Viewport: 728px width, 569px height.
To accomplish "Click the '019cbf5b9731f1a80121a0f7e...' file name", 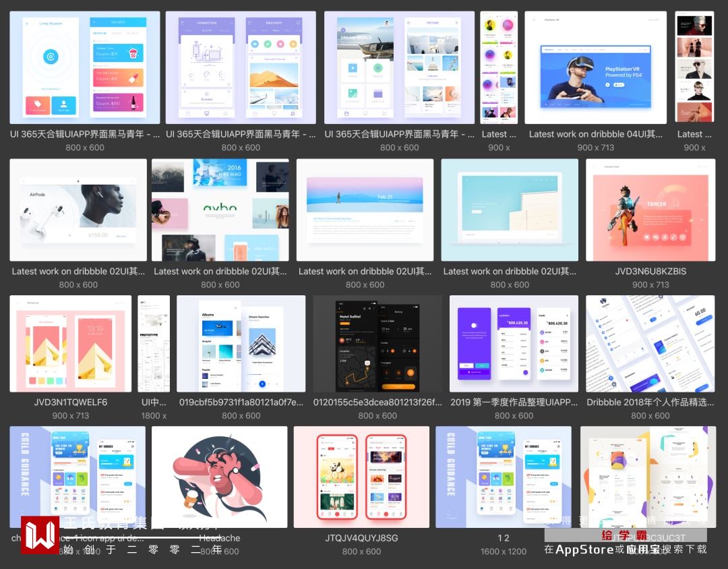I will point(241,402).
